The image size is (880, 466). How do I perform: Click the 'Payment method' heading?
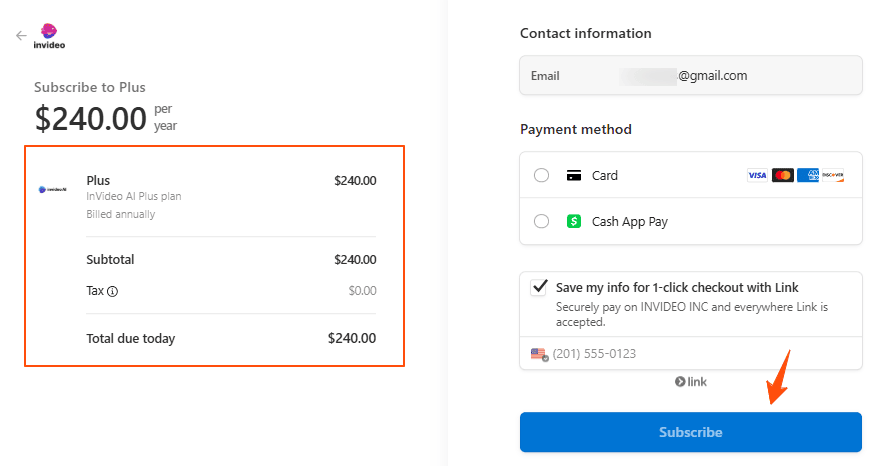576,130
